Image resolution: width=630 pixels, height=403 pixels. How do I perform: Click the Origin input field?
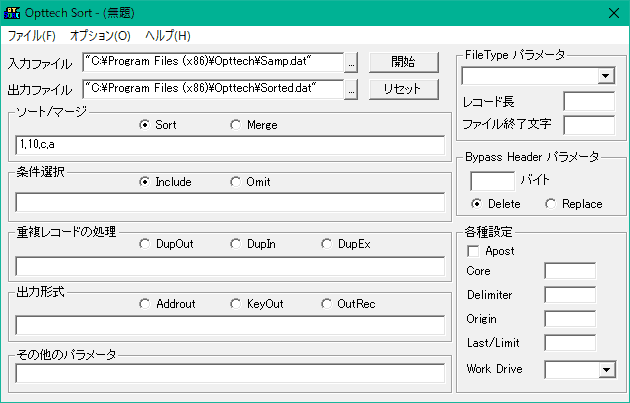tap(570, 319)
